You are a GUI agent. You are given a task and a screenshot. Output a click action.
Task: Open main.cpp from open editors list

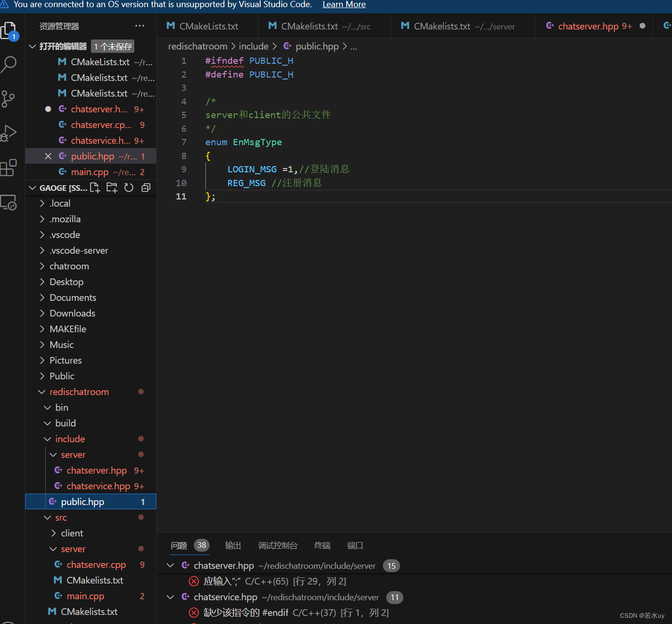click(90, 172)
